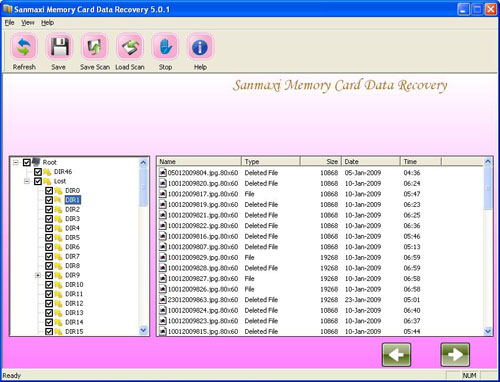Click the Refresh toolbar icon

tap(24, 47)
